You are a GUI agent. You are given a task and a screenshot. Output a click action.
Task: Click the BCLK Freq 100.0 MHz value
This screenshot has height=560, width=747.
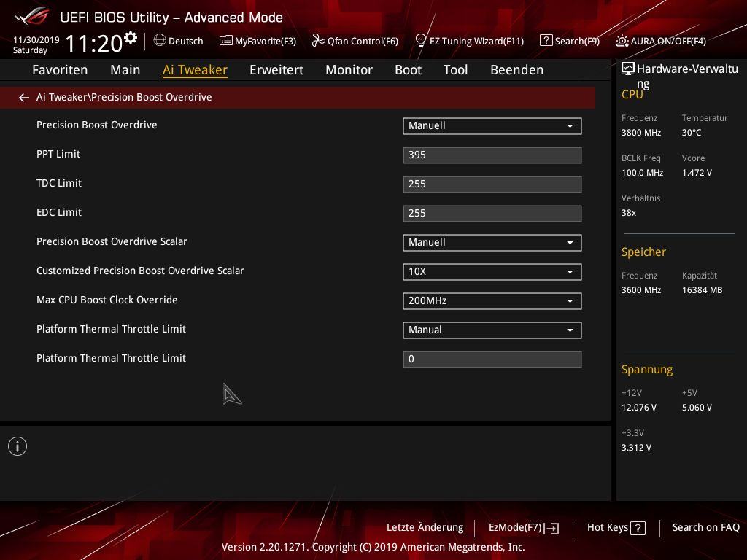click(642, 173)
